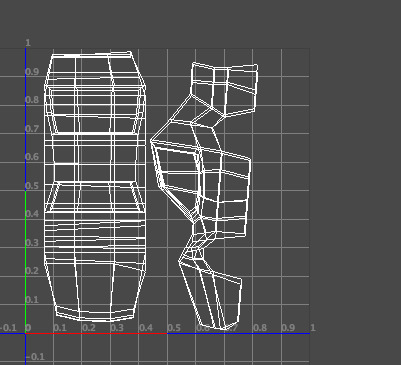The width and height of the screenshot is (401, 365).
Task: Click the 0.5 label on the horizontal axis
Action: click(174, 328)
